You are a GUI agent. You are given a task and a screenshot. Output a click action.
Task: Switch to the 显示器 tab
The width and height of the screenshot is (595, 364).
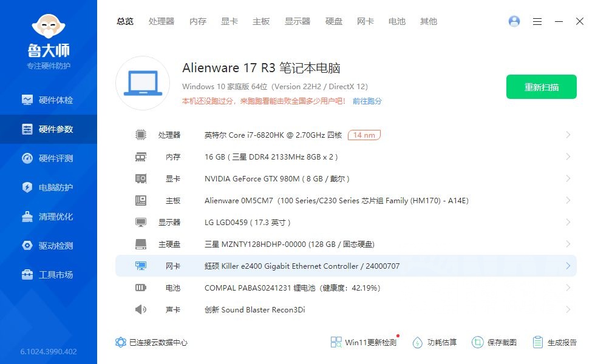click(297, 22)
